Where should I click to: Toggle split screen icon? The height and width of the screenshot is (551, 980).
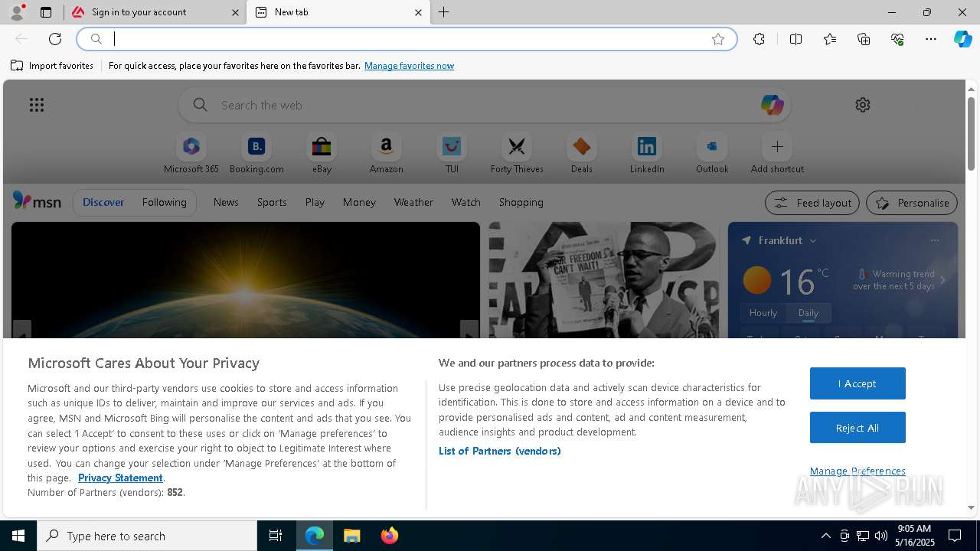tap(795, 39)
